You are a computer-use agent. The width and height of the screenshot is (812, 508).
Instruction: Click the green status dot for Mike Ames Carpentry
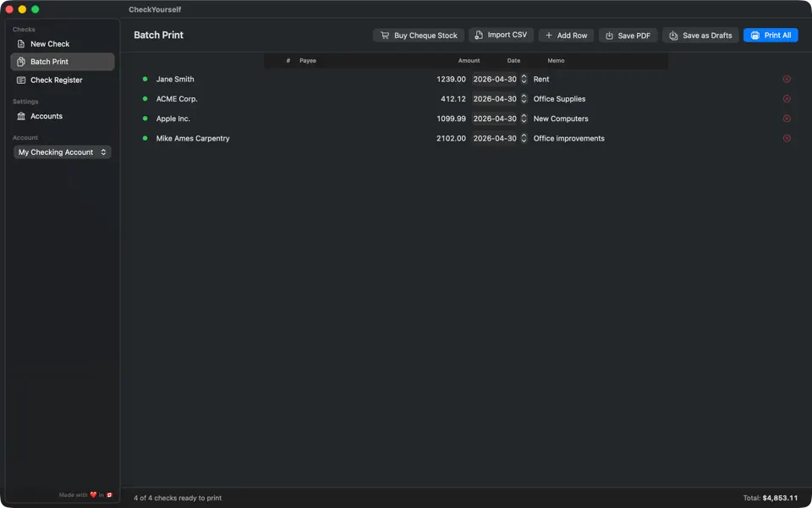click(x=145, y=138)
